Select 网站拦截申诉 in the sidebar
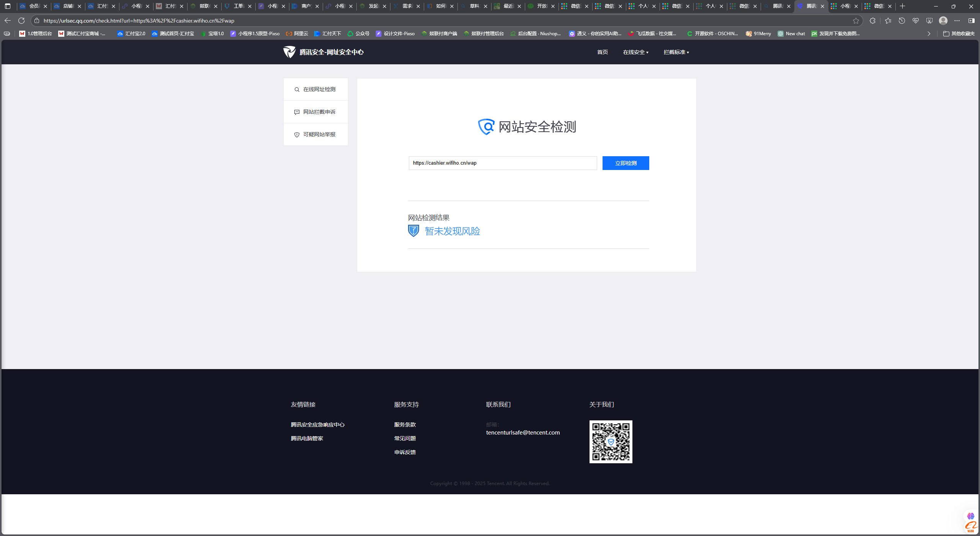This screenshot has width=980, height=536. (315, 112)
